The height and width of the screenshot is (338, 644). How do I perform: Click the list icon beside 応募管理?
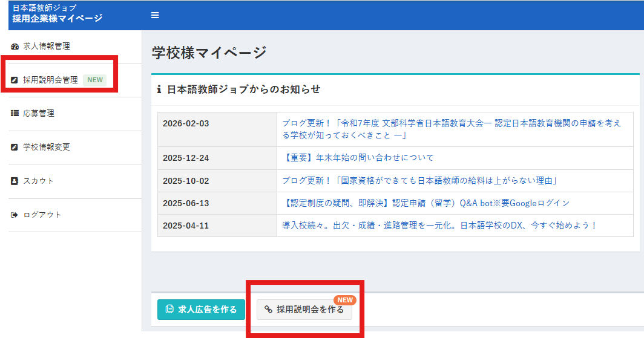pyautogui.click(x=15, y=113)
